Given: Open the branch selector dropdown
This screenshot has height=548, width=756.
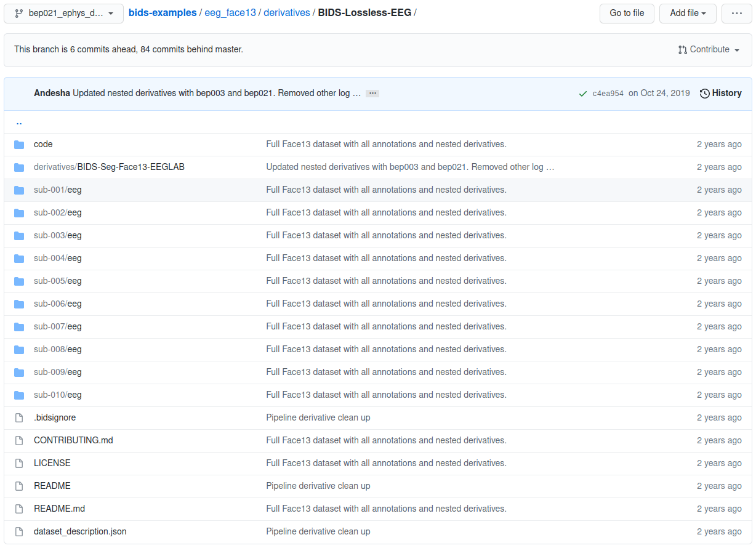Looking at the screenshot, I should 63,13.
